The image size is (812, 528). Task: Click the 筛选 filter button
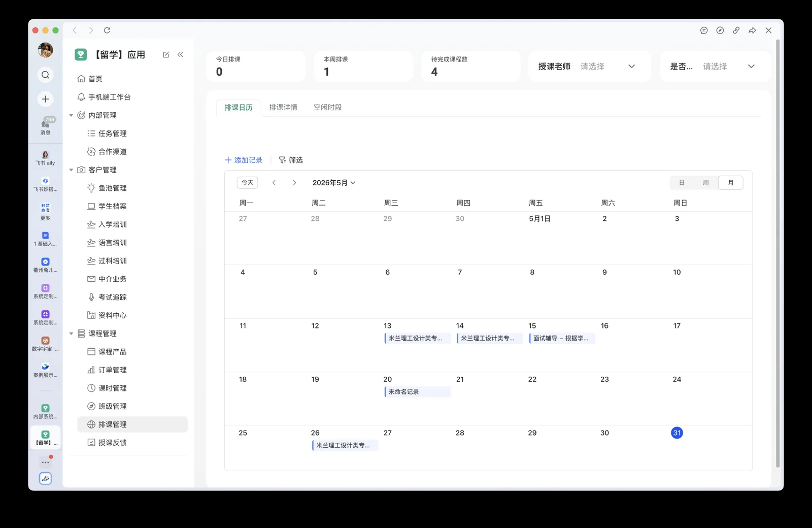click(291, 160)
